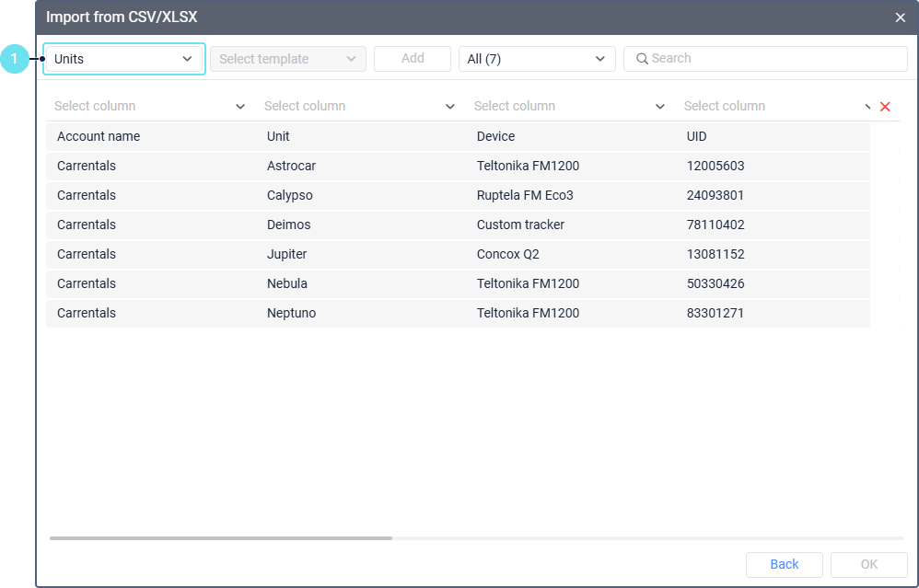This screenshot has width=919, height=588.
Task: Click inside the Search input field
Action: click(774, 59)
